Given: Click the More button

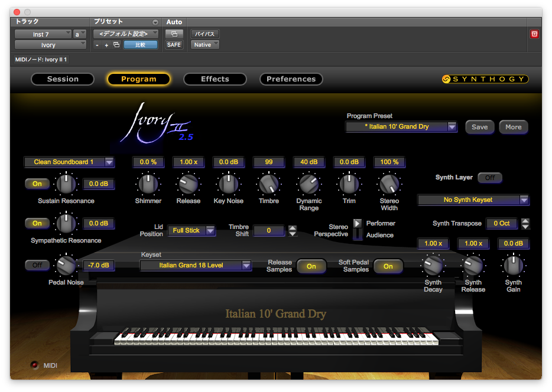Looking at the screenshot, I should tap(513, 127).
